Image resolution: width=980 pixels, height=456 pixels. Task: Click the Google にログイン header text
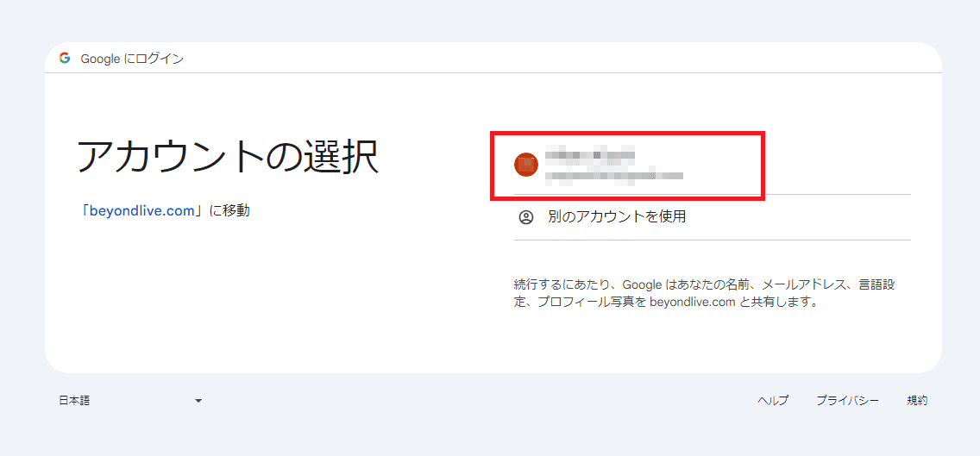(132, 59)
